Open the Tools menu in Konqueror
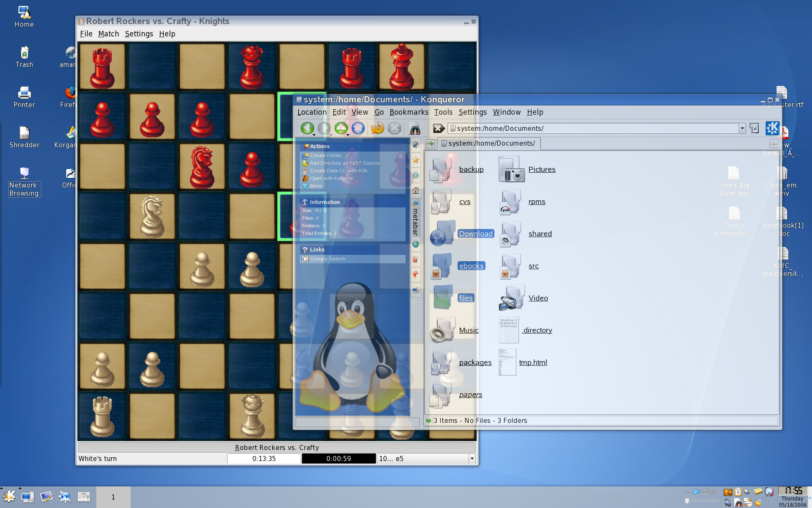The image size is (812, 508). click(x=443, y=112)
